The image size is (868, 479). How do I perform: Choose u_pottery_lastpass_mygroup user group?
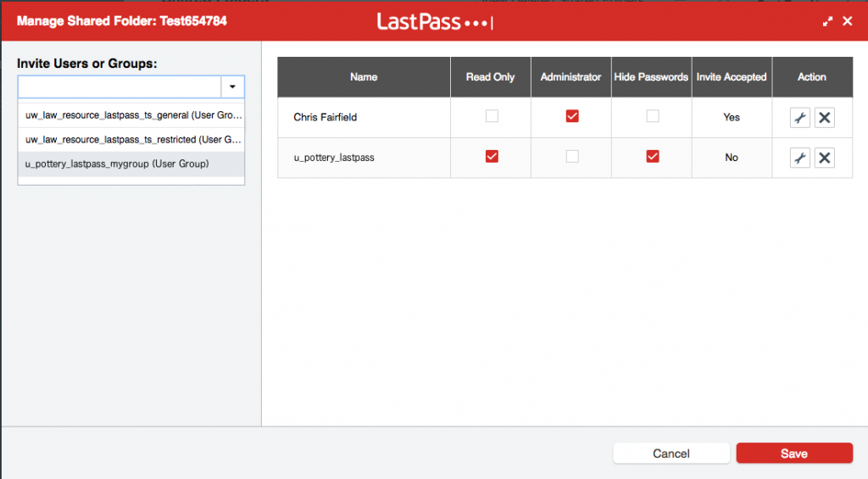tap(131, 164)
